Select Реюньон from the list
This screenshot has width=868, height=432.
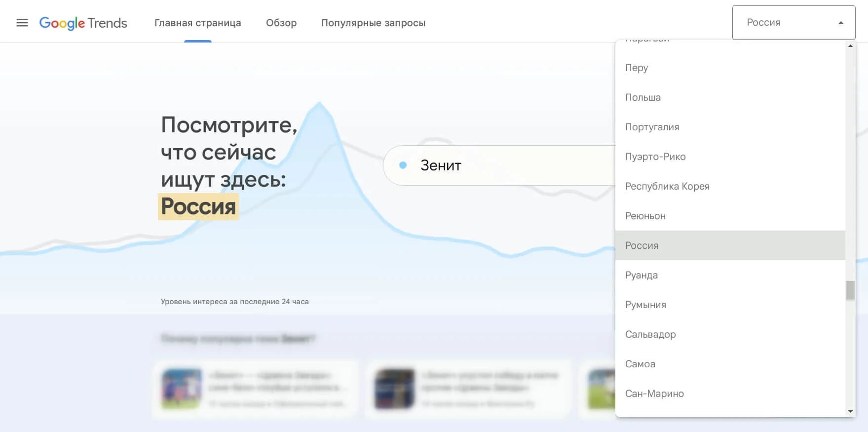730,216
